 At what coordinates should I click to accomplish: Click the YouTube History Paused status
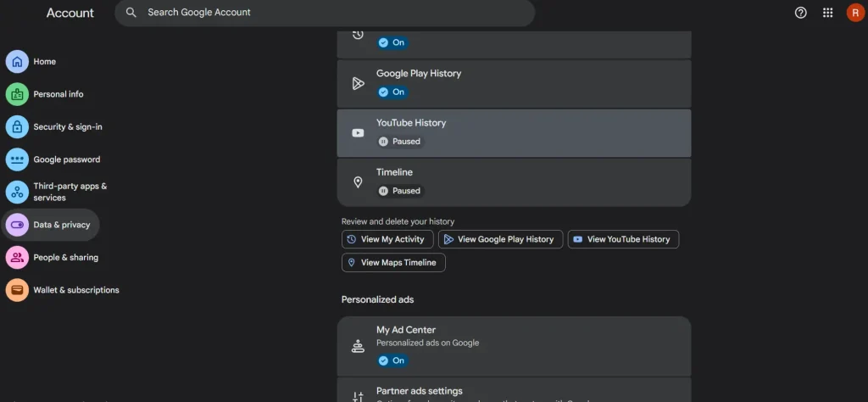(x=400, y=141)
